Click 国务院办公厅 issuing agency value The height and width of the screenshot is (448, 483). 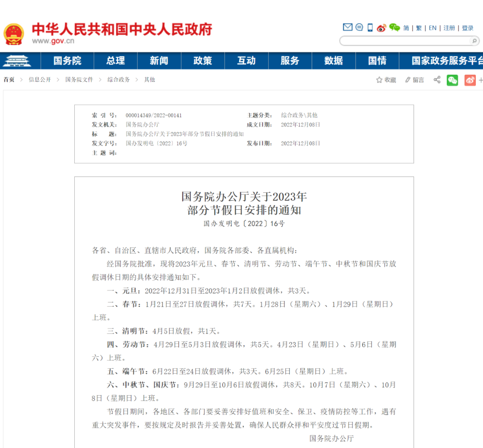pyautogui.click(x=142, y=125)
